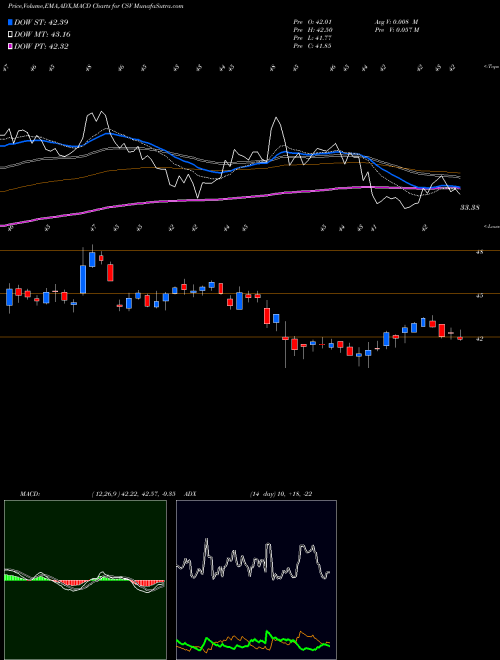Click the Tops marker label
500x660 pixels.
(491, 67)
